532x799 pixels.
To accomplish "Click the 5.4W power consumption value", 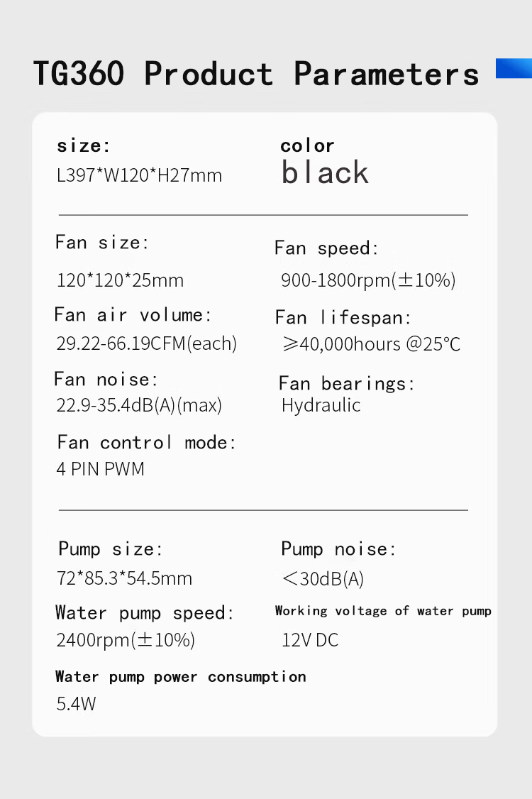I will (x=76, y=705).
